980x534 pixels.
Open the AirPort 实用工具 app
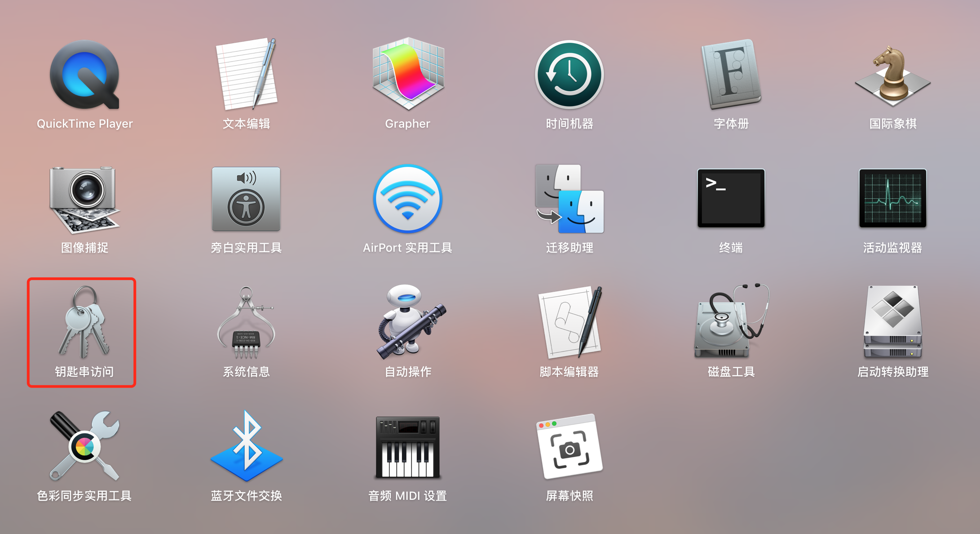[x=408, y=199]
